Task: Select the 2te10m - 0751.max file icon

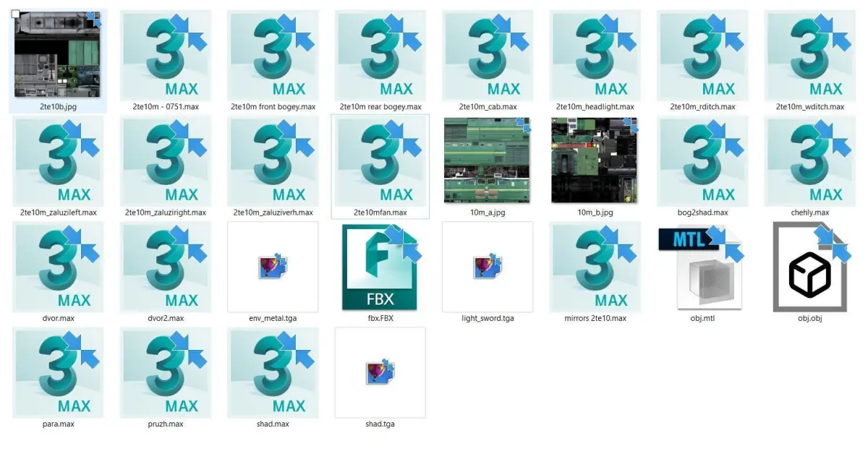Action: pos(166,56)
